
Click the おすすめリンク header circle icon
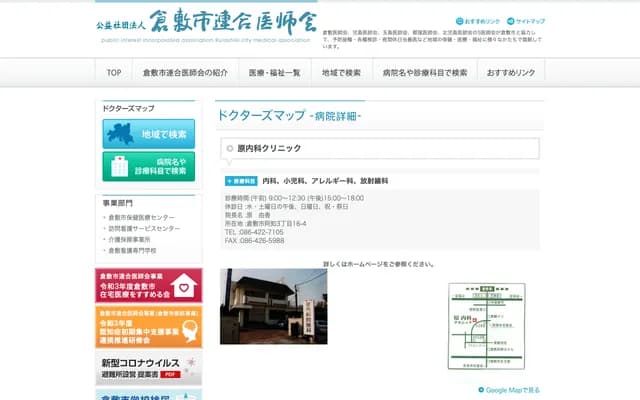coord(460,21)
